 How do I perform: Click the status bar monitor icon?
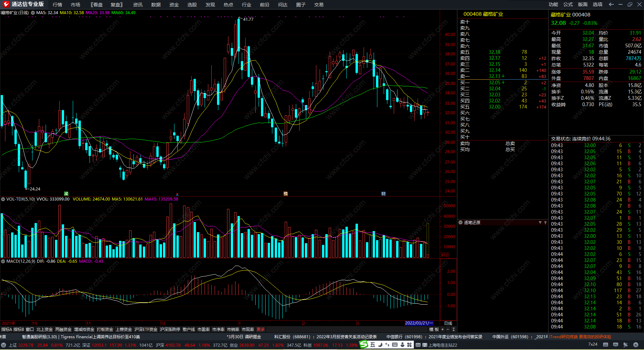pyautogui.click(x=615, y=345)
